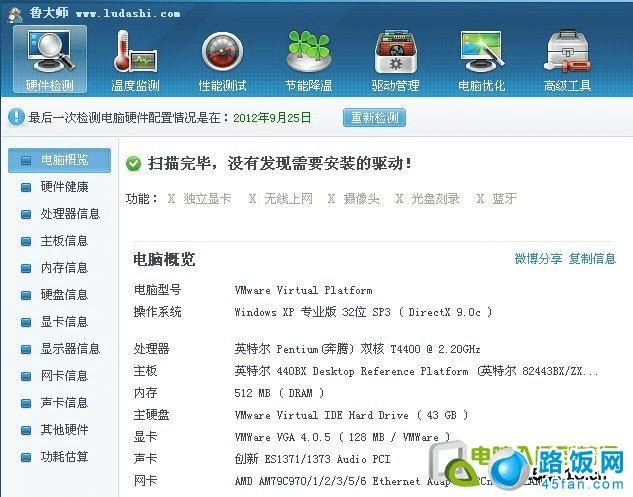Open the 节能降温 clover icon

[308, 59]
